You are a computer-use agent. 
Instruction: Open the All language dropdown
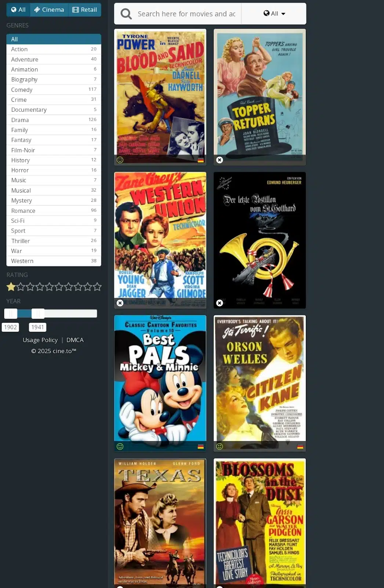pyautogui.click(x=274, y=14)
